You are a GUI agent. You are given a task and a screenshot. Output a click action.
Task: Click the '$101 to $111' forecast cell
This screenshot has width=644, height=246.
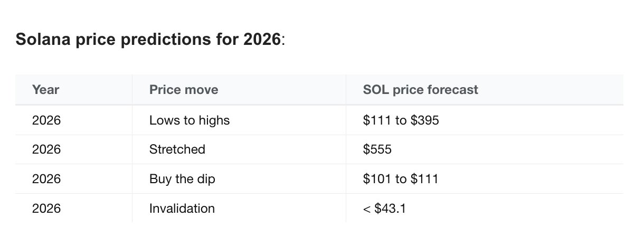400,179
